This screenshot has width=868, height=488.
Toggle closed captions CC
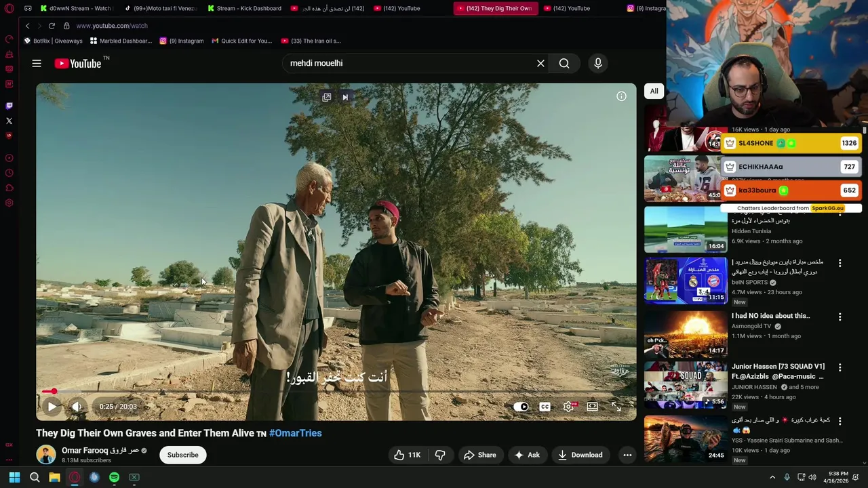[x=545, y=407]
